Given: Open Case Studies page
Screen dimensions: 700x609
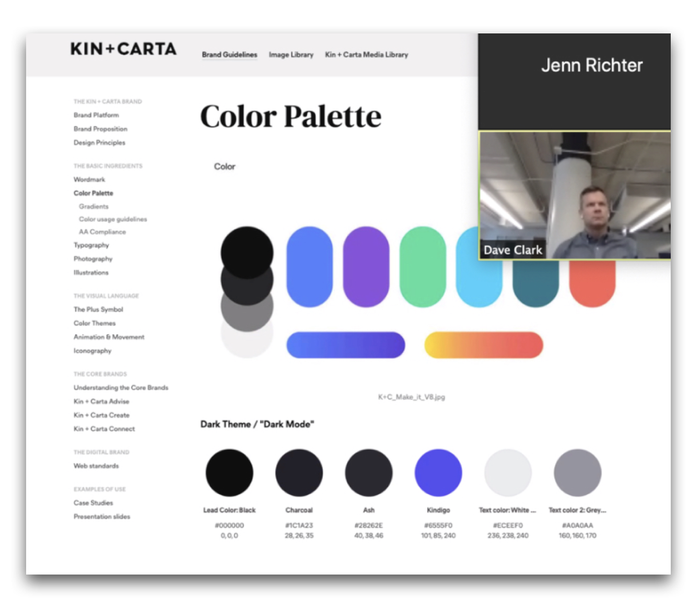Looking at the screenshot, I should 93,503.
